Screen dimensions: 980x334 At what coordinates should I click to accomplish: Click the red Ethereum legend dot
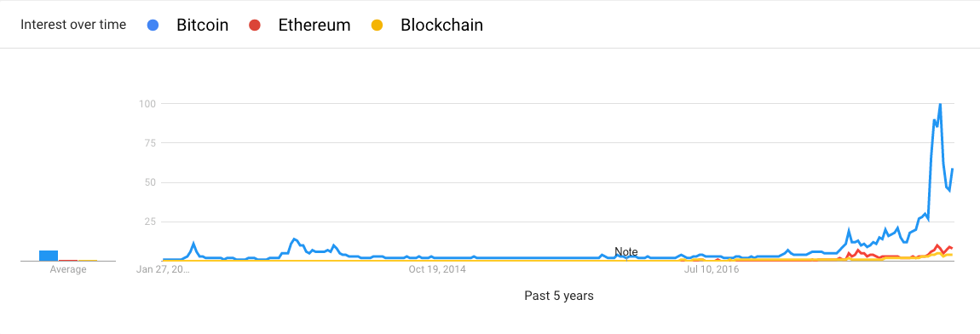255,26
